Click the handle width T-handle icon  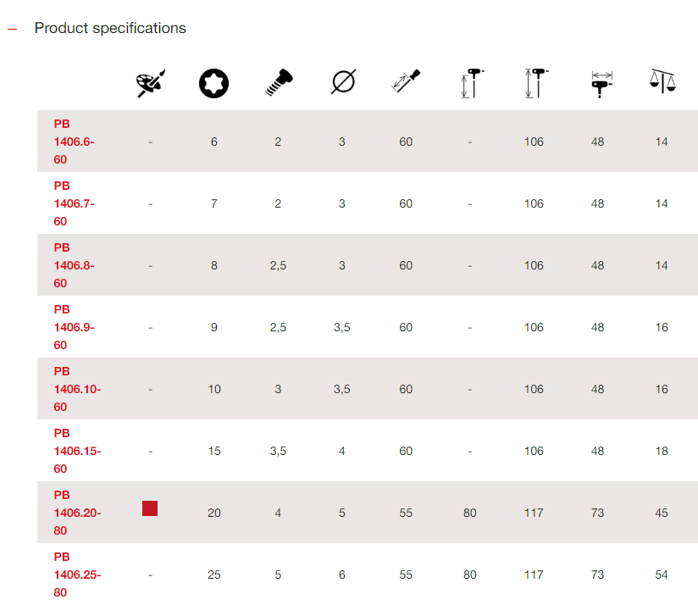[598, 83]
